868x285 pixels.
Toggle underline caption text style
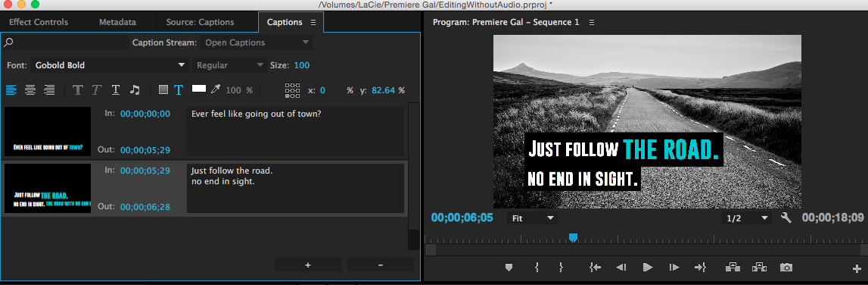(116, 90)
